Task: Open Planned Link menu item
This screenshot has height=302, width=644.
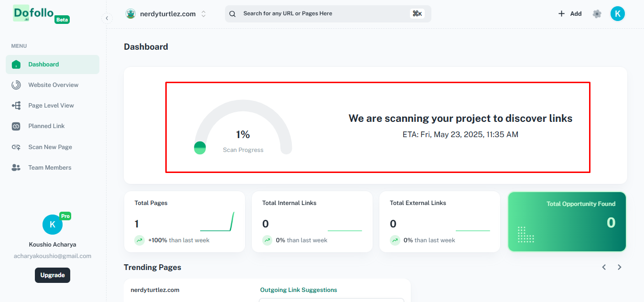Action: pos(53,126)
